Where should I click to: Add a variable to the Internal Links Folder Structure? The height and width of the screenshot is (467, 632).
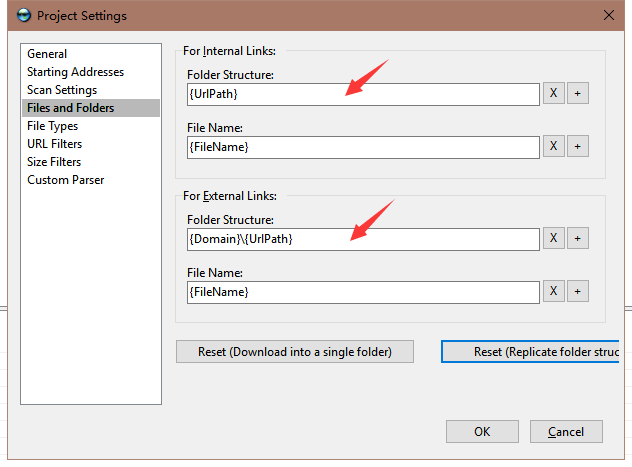tap(578, 93)
